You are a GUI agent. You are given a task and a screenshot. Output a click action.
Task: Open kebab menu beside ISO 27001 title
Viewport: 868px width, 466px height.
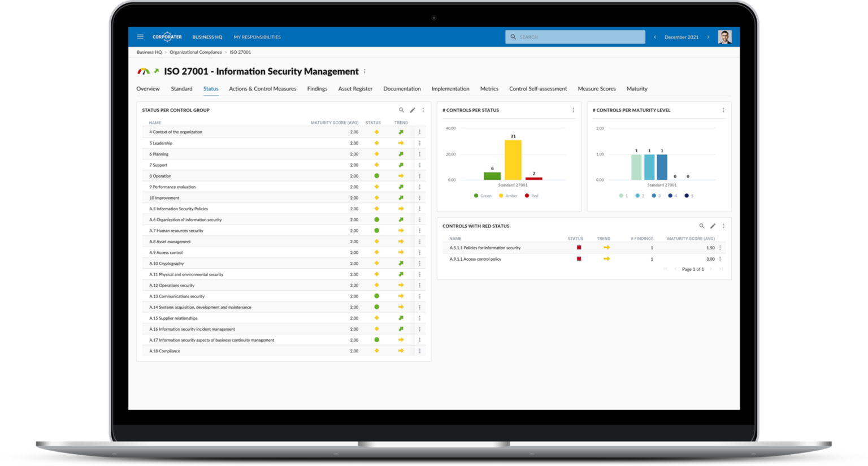tap(364, 71)
